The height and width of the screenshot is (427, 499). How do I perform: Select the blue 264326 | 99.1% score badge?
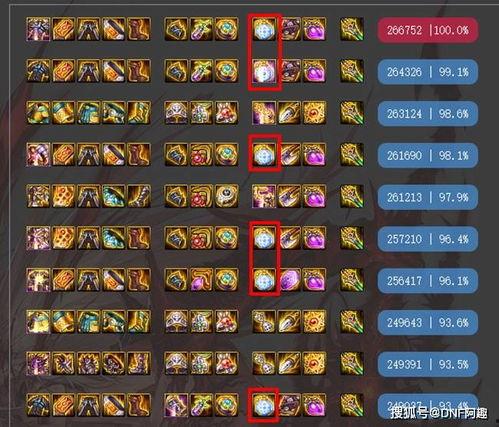point(428,72)
